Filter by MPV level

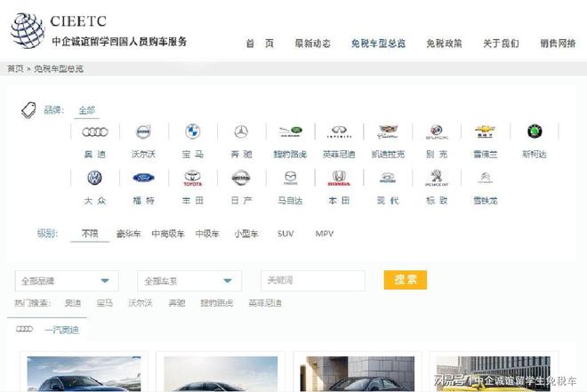325,234
